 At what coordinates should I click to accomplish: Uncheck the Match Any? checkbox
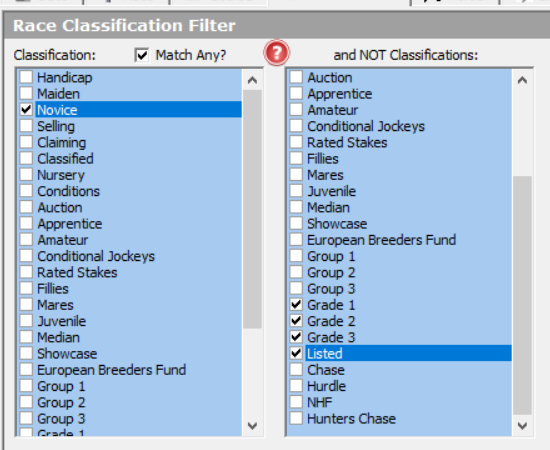coord(142,55)
